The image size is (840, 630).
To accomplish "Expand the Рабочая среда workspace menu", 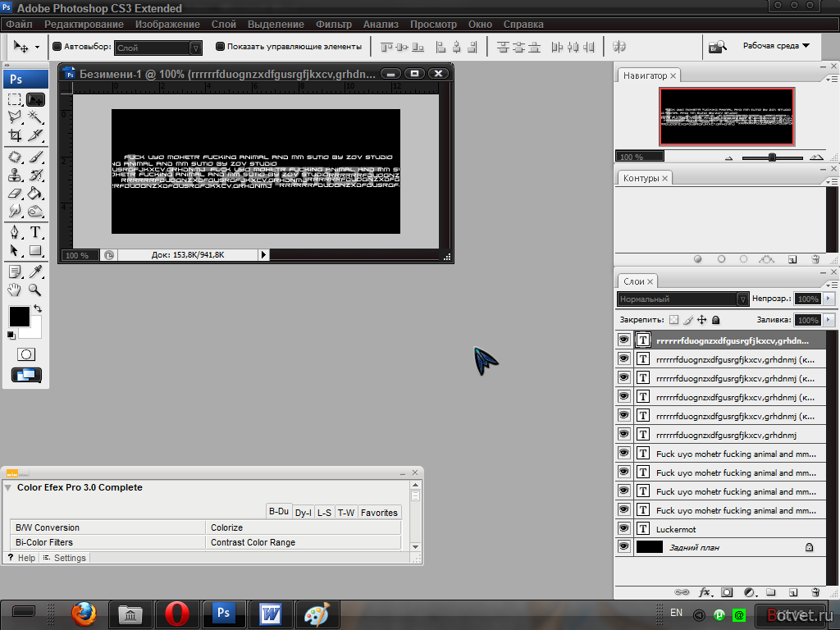I will (776, 46).
